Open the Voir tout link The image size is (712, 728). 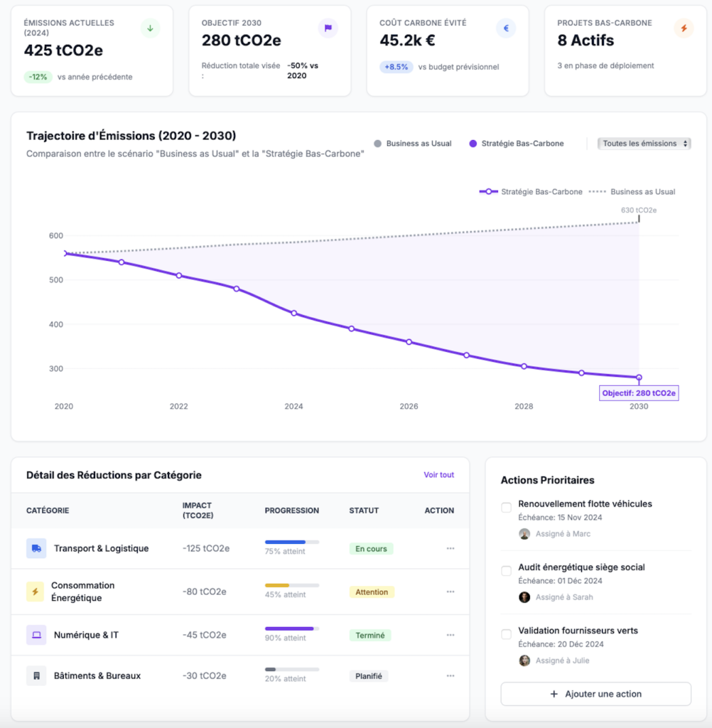click(x=438, y=475)
